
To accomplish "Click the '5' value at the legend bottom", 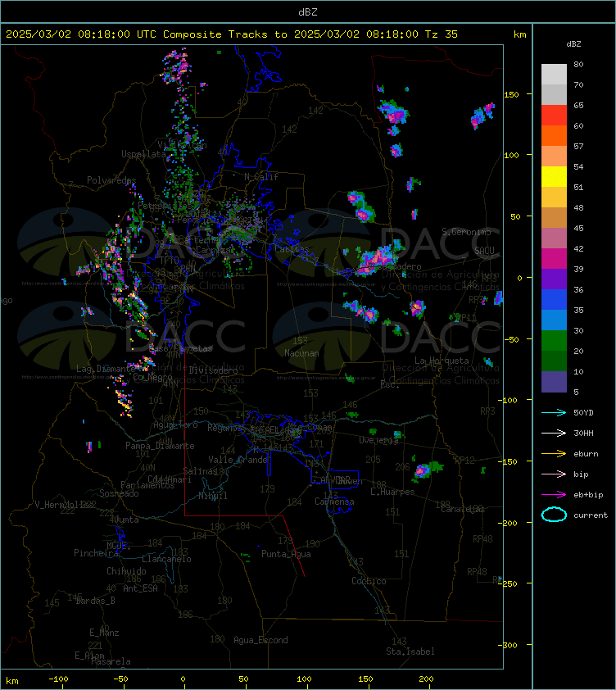I will click(577, 392).
